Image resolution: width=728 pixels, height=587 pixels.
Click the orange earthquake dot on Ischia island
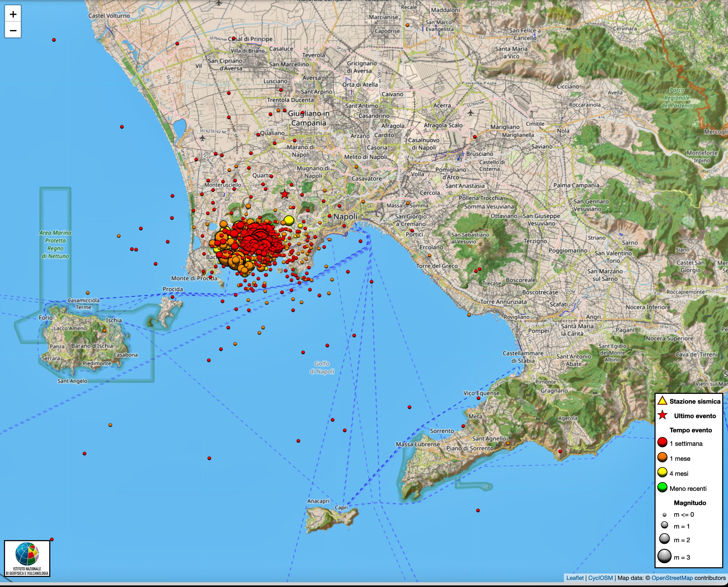click(x=105, y=331)
